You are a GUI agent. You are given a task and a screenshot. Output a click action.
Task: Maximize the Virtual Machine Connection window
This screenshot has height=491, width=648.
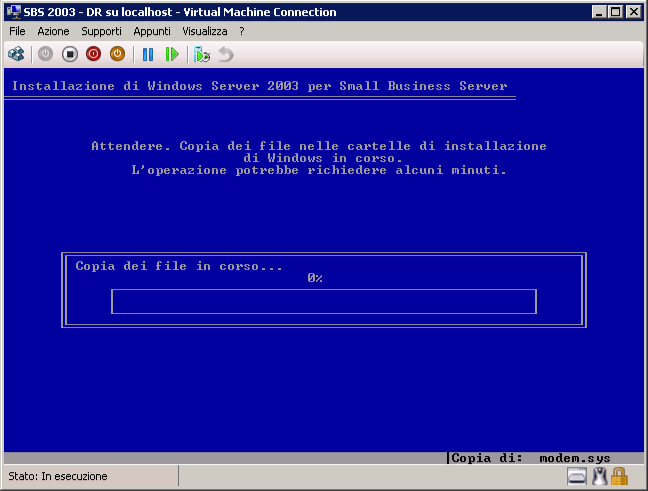coord(615,12)
